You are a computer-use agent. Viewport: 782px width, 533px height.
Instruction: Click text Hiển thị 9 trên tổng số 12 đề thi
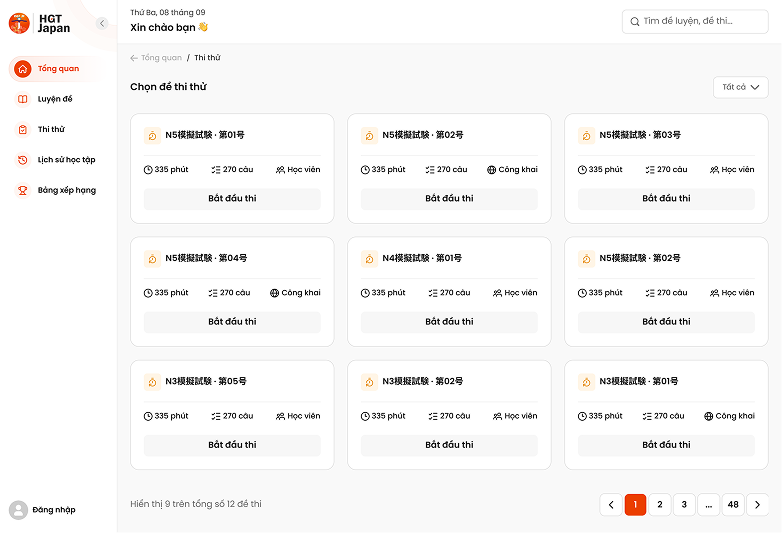point(196,504)
